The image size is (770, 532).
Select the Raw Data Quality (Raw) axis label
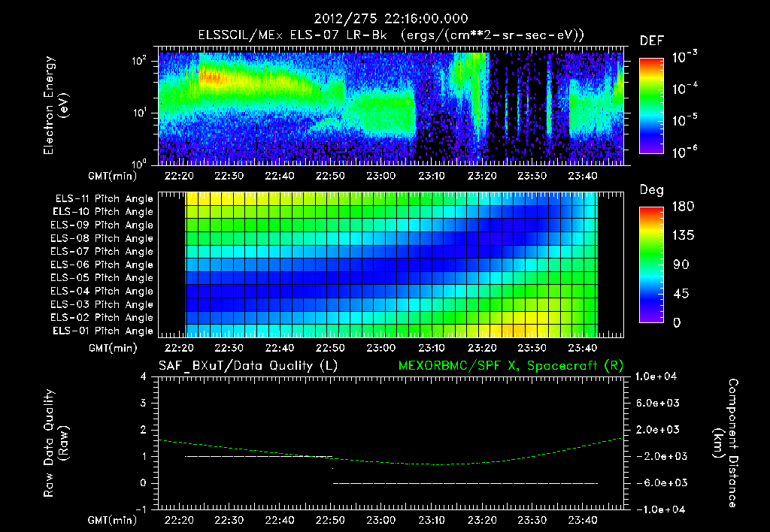pyautogui.click(x=56, y=443)
